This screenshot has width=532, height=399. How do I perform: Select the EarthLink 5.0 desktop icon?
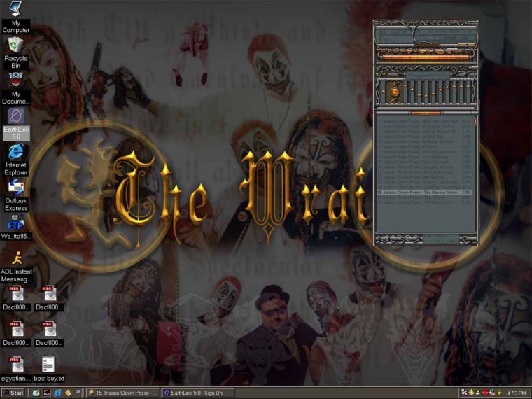coord(16,124)
